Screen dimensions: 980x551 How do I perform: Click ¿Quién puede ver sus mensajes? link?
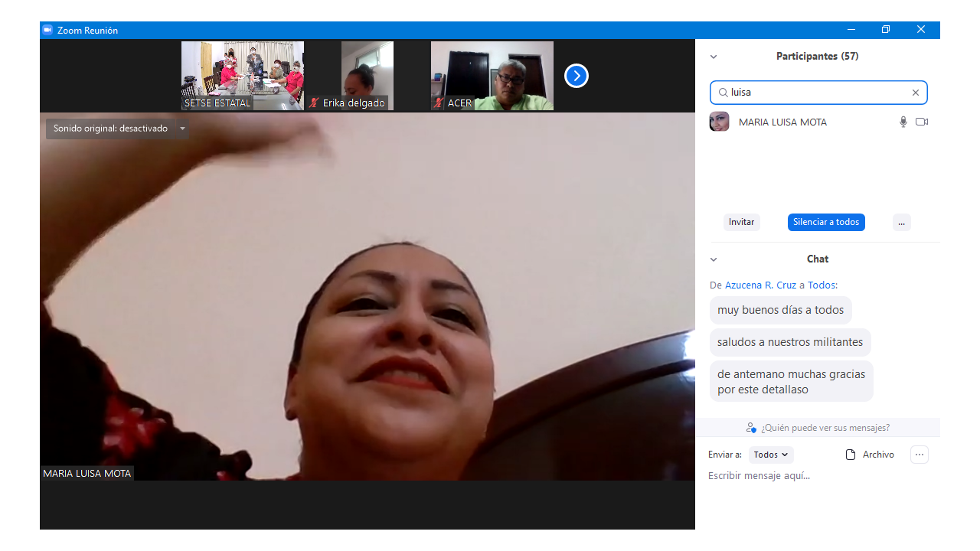click(x=818, y=428)
